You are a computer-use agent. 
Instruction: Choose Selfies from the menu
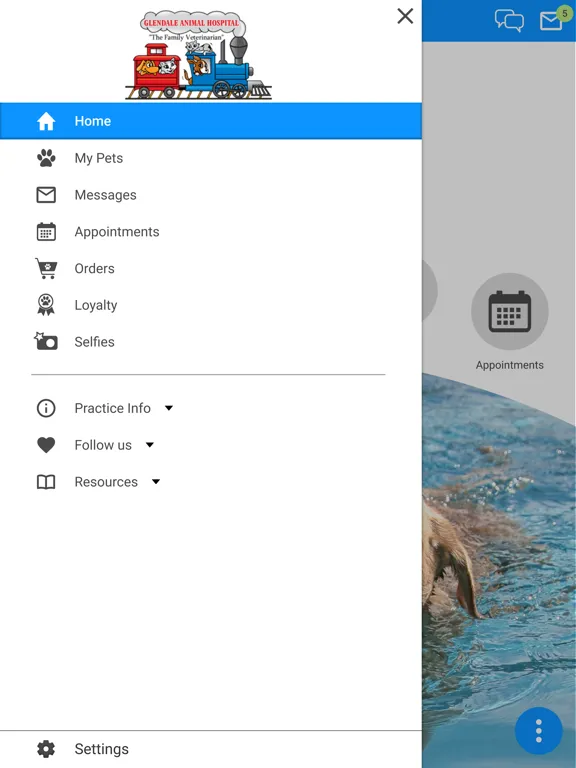coord(211,341)
